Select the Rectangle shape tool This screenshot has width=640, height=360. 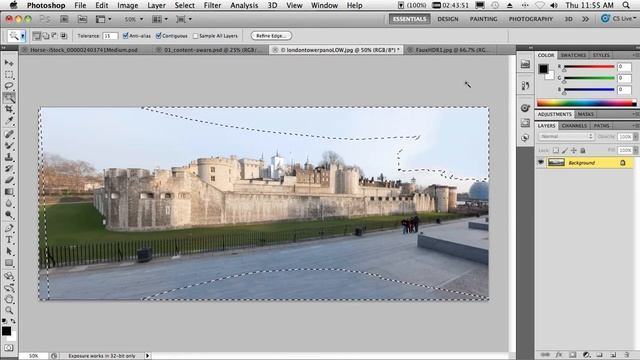9,263
